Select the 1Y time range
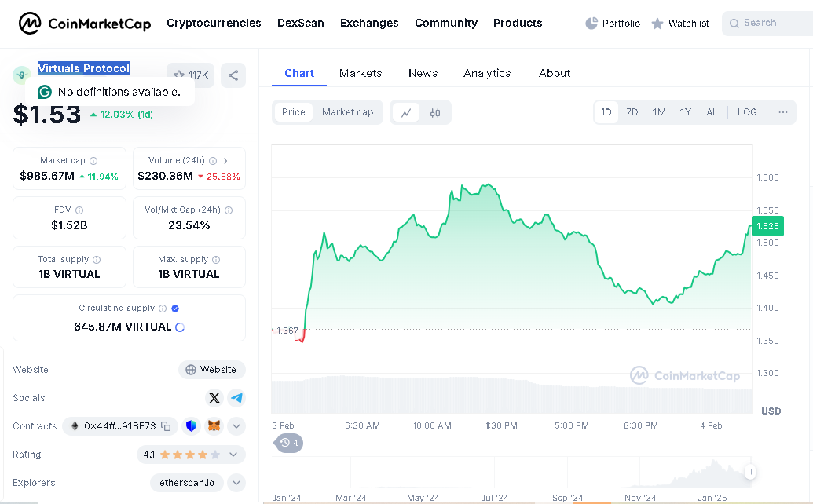The width and height of the screenshot is (813, 504). [686, 112]
